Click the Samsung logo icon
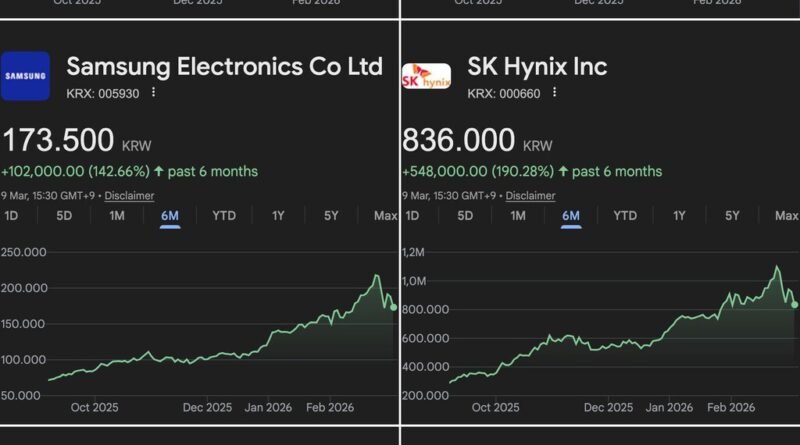The width and height of the screenshot is (800, 445). tap(25, 76)
